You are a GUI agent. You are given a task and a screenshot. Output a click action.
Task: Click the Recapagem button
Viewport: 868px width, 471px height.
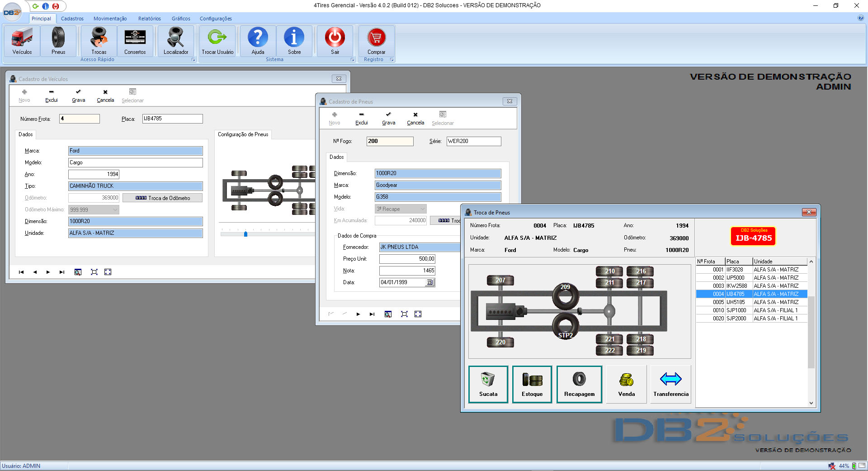pos(579,384)
